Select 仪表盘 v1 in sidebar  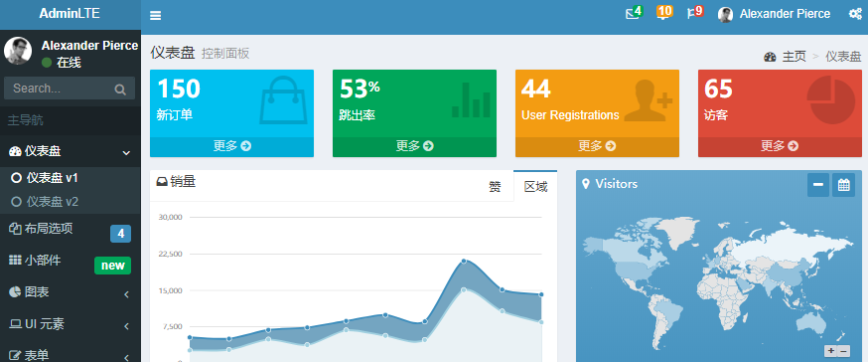pyautogui.click(x=71, y=178)
